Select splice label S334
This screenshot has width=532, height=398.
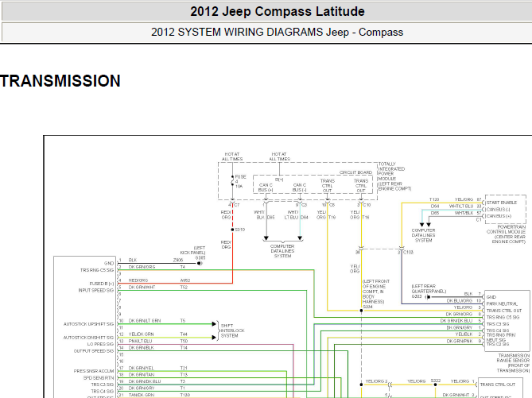click(x=367, y=307)
